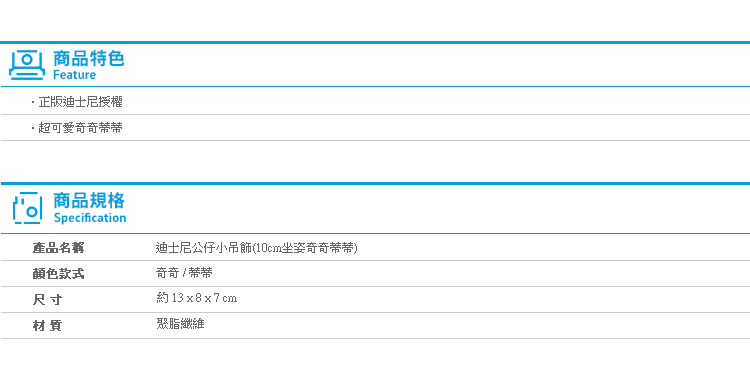The image size is (750, 385).
Task: Click the 正版迪士尼授權 feature line
Action: (80, 102)
